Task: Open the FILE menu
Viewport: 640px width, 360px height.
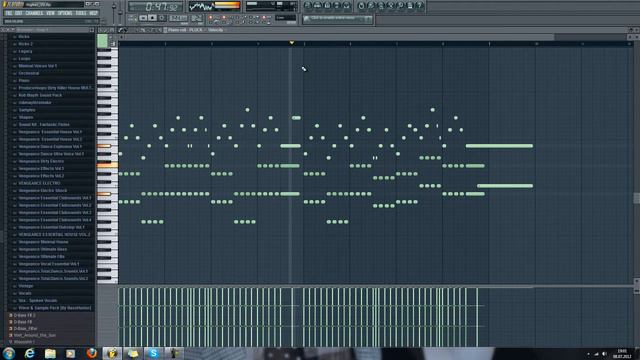Action: pyautogui.click(x=9, y=13)
